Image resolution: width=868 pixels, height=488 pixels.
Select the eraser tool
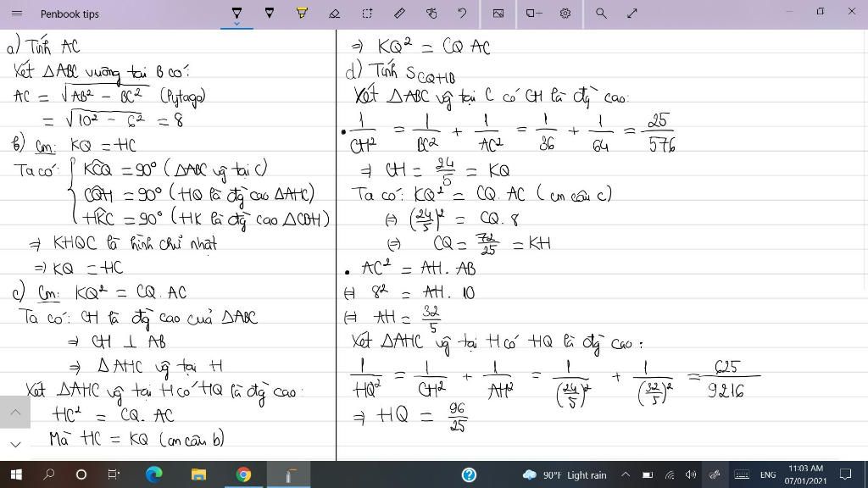click(x=334, y=14)
